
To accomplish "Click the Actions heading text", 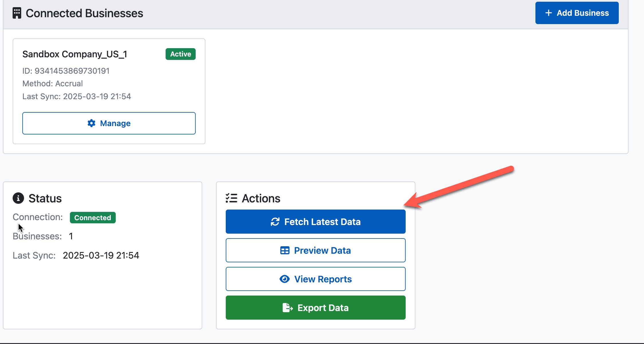I will 261,198.
